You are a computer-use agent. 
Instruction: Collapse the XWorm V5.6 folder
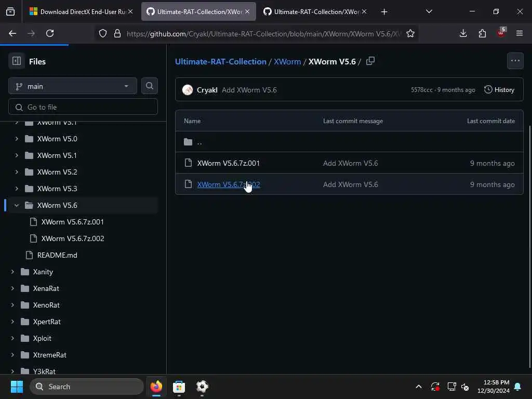click(16, 205)
